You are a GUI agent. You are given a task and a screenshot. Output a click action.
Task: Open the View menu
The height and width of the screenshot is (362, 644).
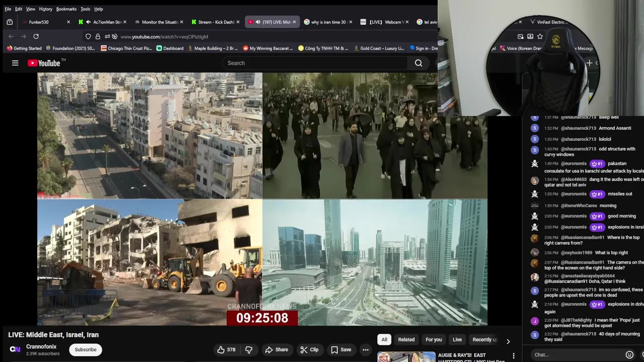[x=31, y=9]
